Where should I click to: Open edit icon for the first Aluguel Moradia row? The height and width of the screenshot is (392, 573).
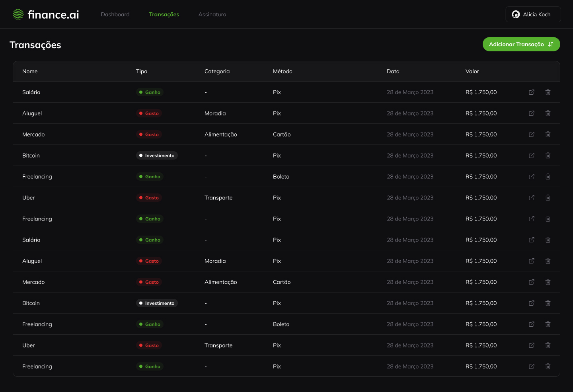click(x=531, y=113)
